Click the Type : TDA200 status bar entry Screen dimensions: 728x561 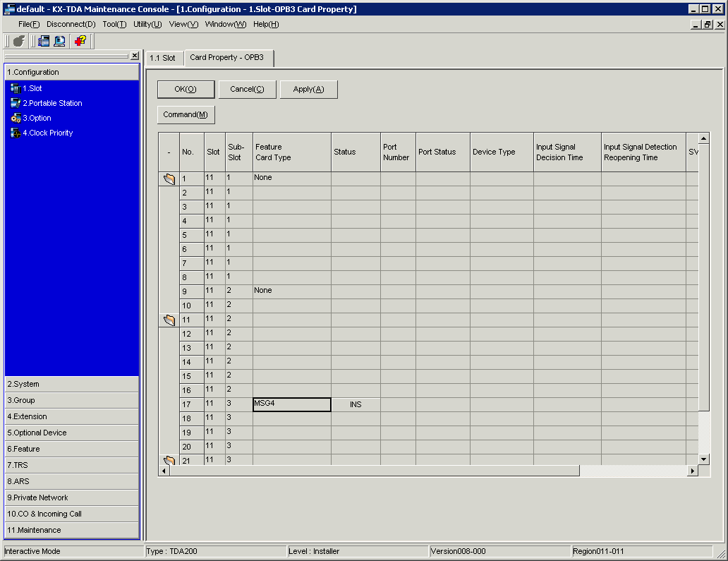(x=216, y=551)
